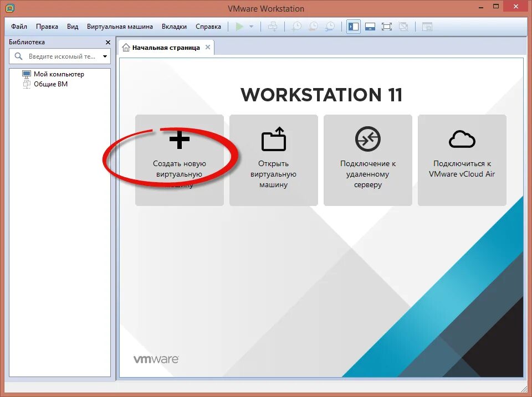Click the Unity mode toolbar icon
The height and width of the screenshot is (397, 532).
[x=403, y=27]
